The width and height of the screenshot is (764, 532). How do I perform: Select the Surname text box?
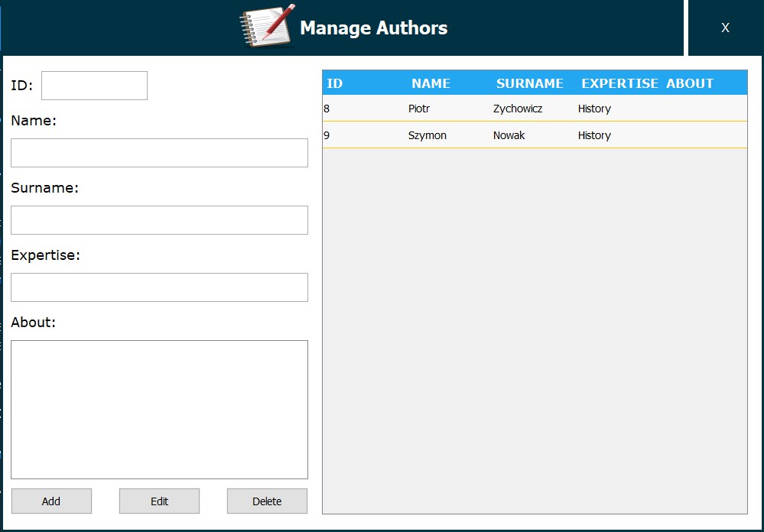point(159,220)
